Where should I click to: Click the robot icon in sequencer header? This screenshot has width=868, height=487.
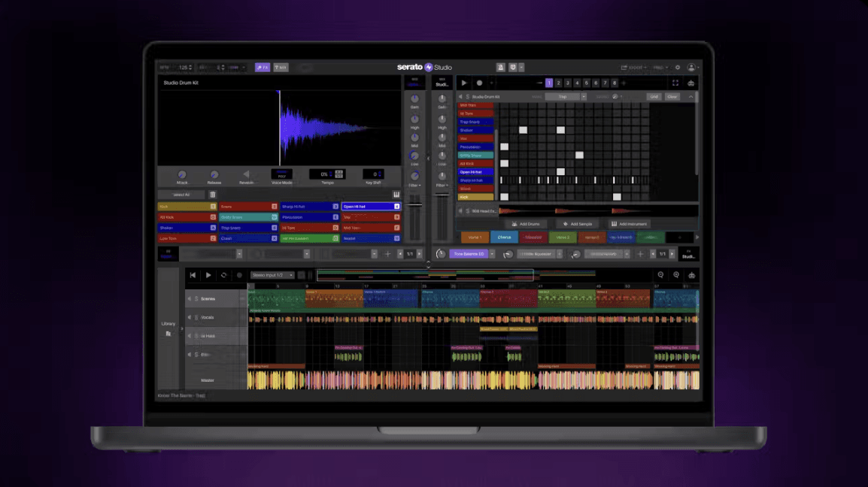(690, 83)
